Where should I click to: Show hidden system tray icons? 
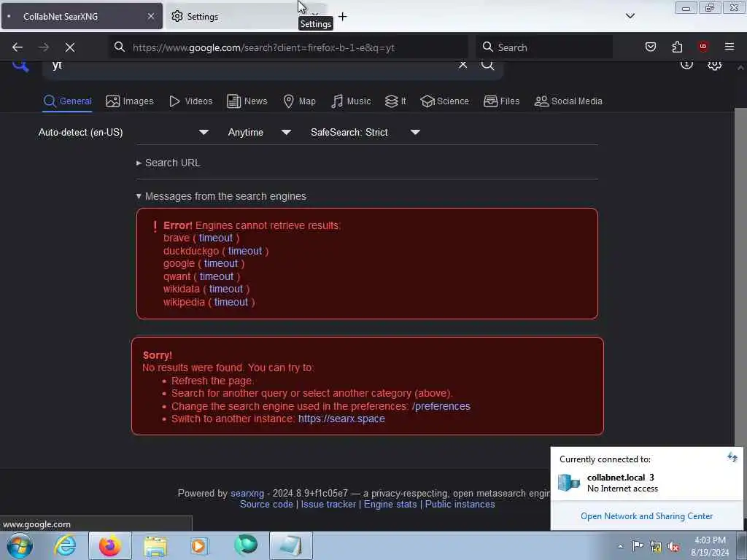click(620, 546)
